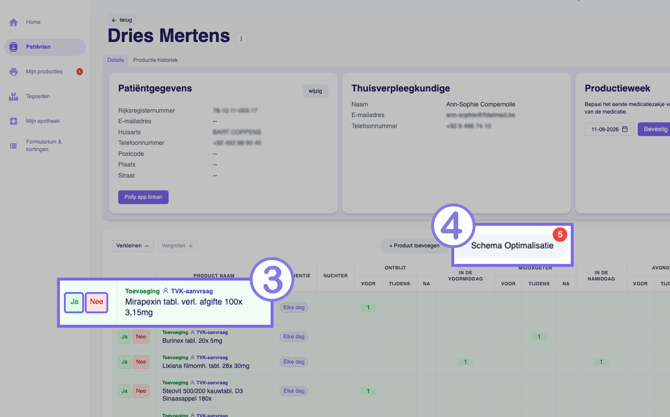
Task: Reject Burinex addition with Nee
Action: pos(141,337)
